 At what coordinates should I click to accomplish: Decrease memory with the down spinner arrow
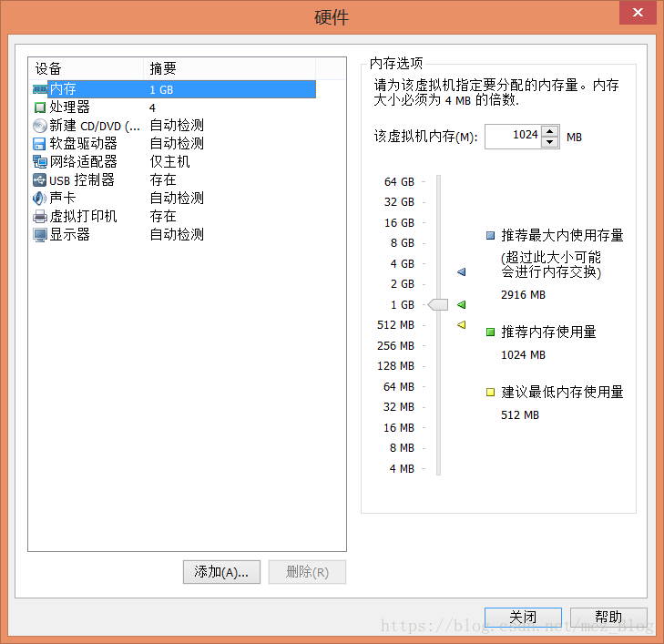coord(549,142)
